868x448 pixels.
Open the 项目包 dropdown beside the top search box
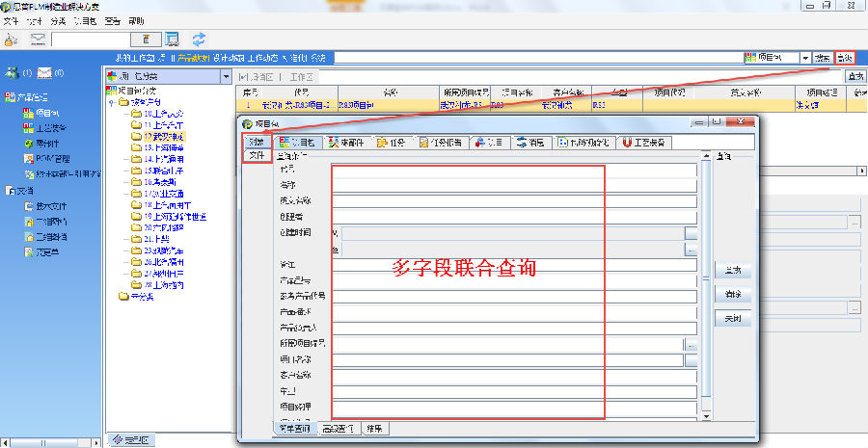[805, 58]
